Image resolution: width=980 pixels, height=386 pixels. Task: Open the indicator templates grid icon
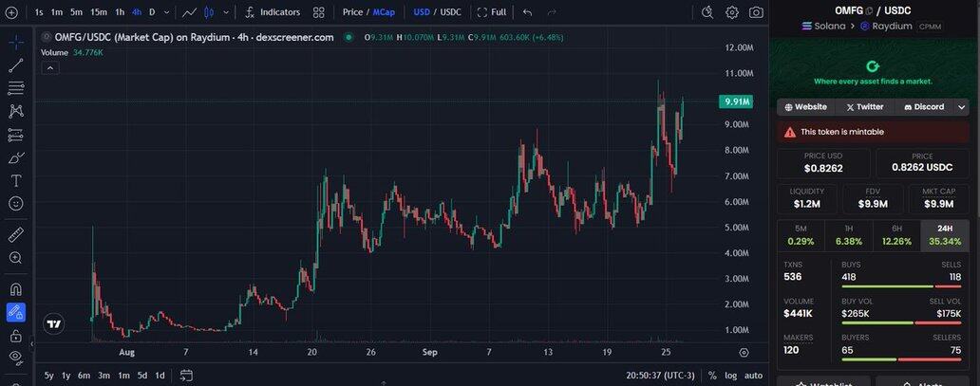319,12
